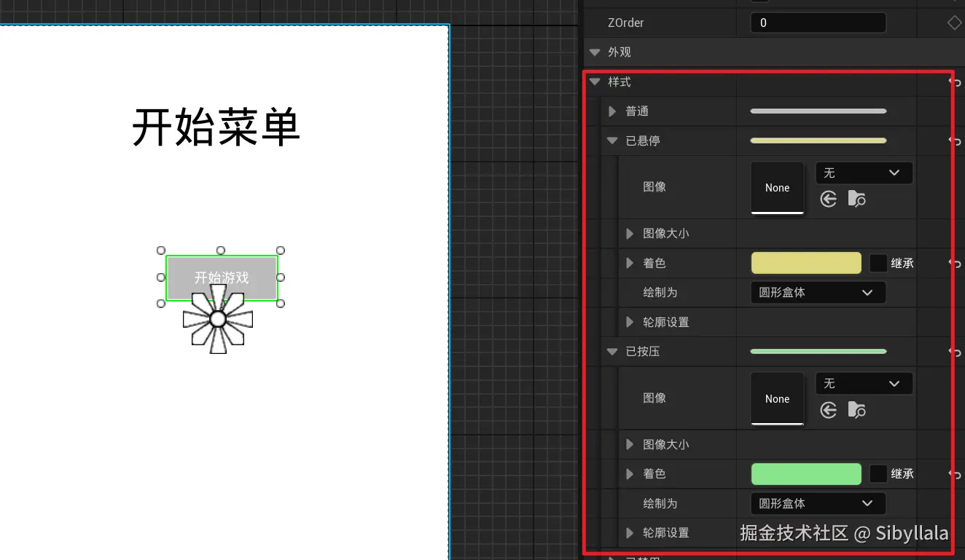Collapse the 样式 section
This screenshot has width=965, height=560.
coord(595,82)
